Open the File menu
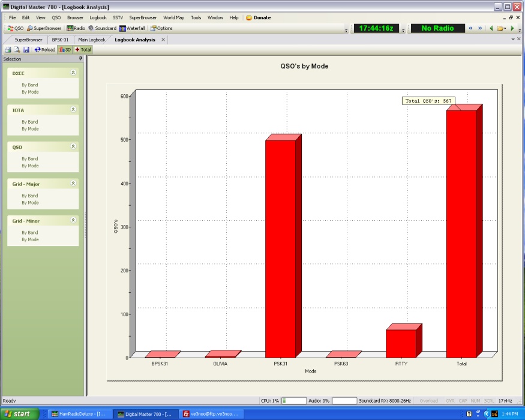Screen dimensions: 525x420 (13, 18)
